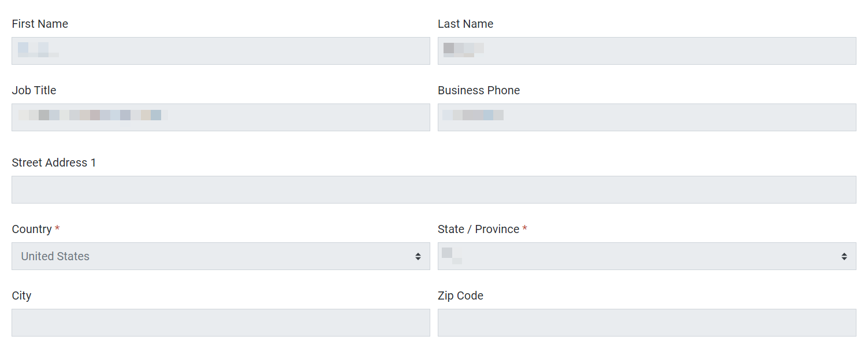Click the Country label with red asterisk

(x=36, y=229)
